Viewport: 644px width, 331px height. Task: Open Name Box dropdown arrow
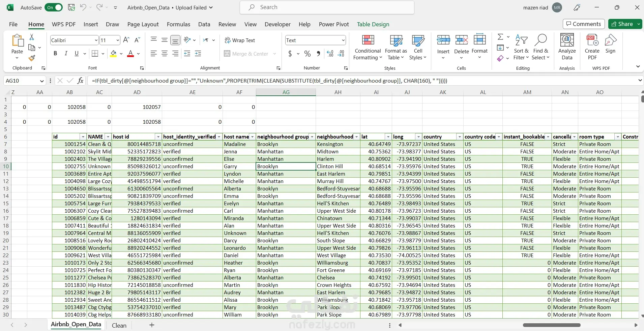point(41,81)
